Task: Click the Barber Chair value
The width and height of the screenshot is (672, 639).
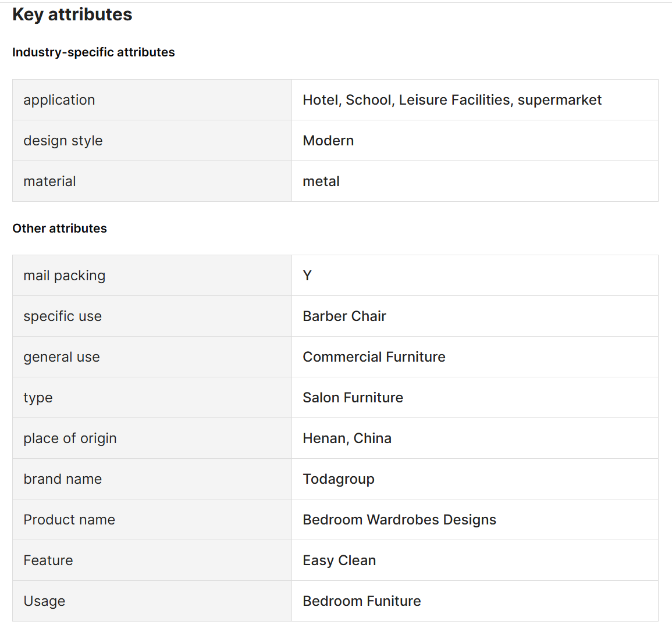Action: (x=344, y=316)
